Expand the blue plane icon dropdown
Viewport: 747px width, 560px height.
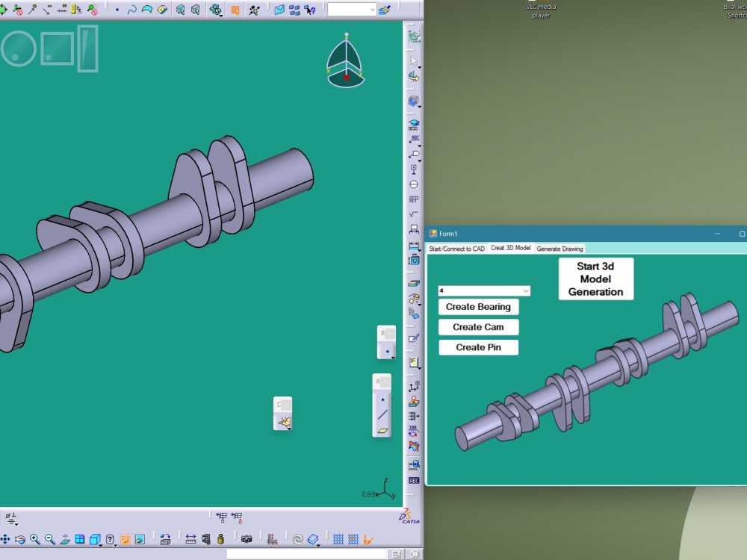coord(318,544)
